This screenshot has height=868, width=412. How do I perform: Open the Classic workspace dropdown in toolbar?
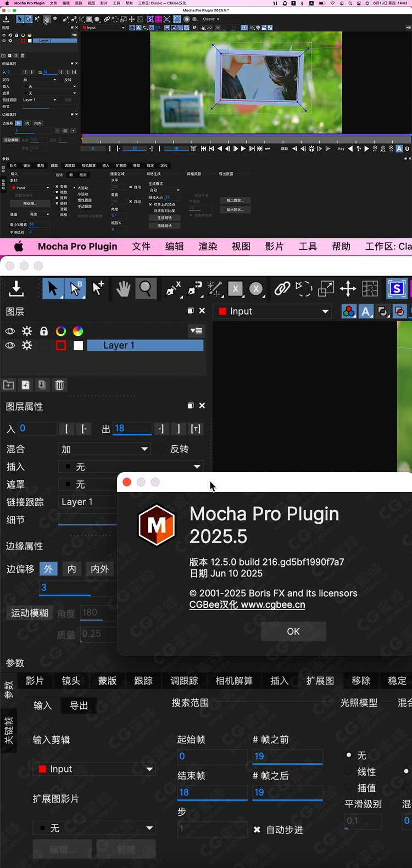click(x=211, y=19)
